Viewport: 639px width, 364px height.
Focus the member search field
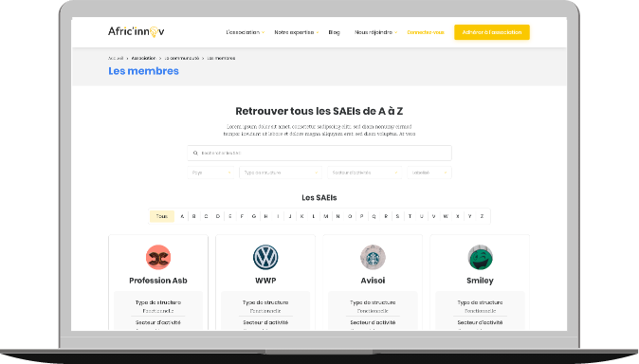pos(319,153)
